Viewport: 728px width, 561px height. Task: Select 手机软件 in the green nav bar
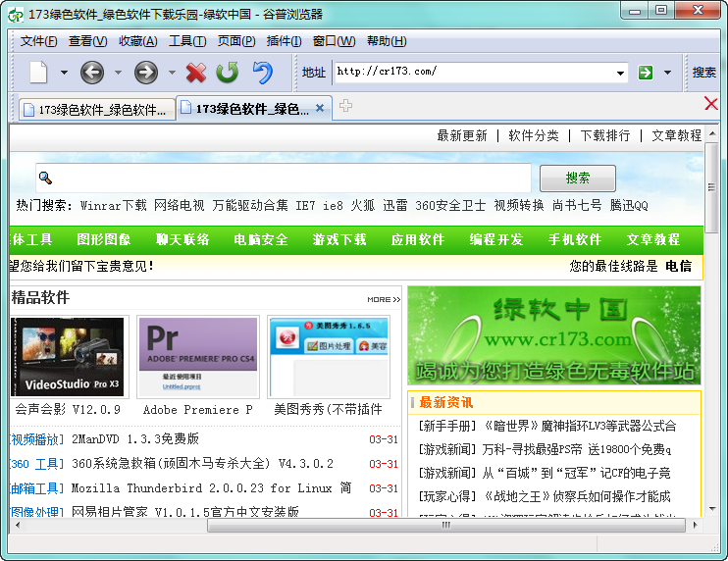tap(575, 239)
